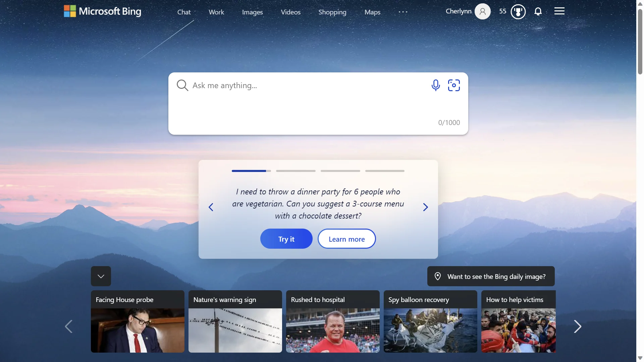Screen dimensions: 644x362
Task: Click the Learn more button below suggestion
Action: [347, 239]
